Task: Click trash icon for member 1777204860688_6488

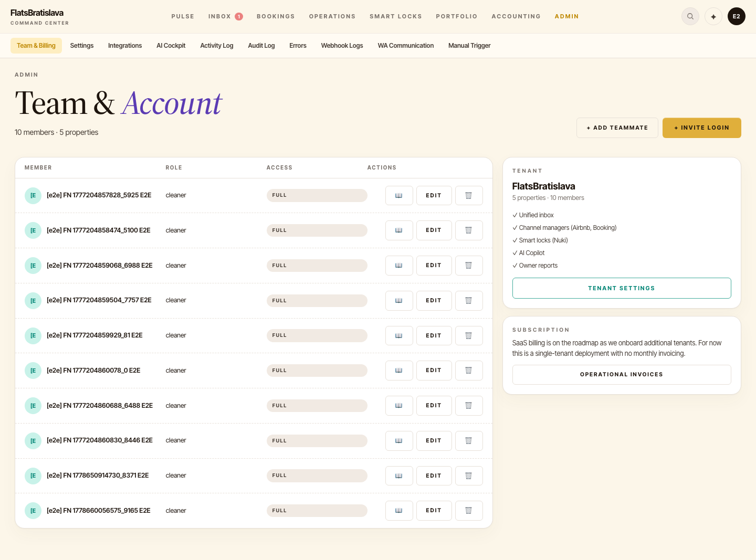Action: click(x=469, y=406)
